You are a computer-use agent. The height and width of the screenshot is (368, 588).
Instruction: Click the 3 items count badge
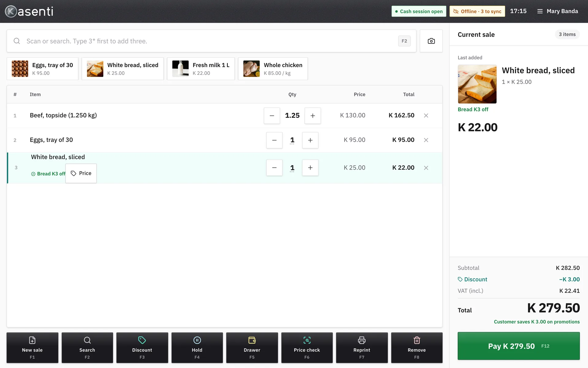coord(567,34)
